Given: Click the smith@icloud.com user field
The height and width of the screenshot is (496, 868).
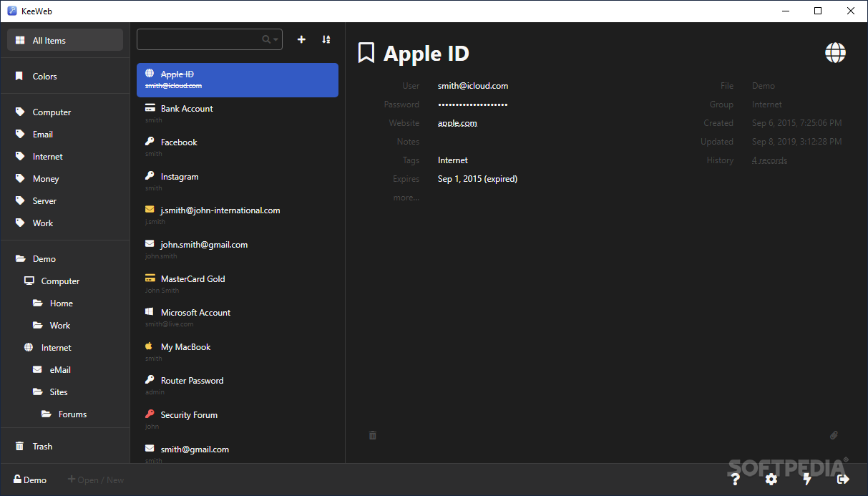Looking at the screenshot, I should [x=473, y=86].
